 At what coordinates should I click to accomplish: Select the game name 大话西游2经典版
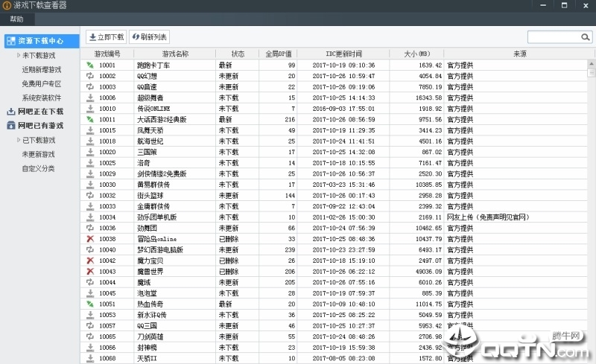tap(162, 120)
